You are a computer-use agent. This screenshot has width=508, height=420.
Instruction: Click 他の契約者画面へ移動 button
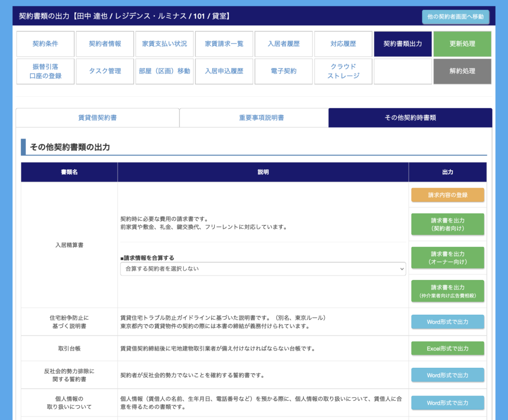(x=455, y=17)
